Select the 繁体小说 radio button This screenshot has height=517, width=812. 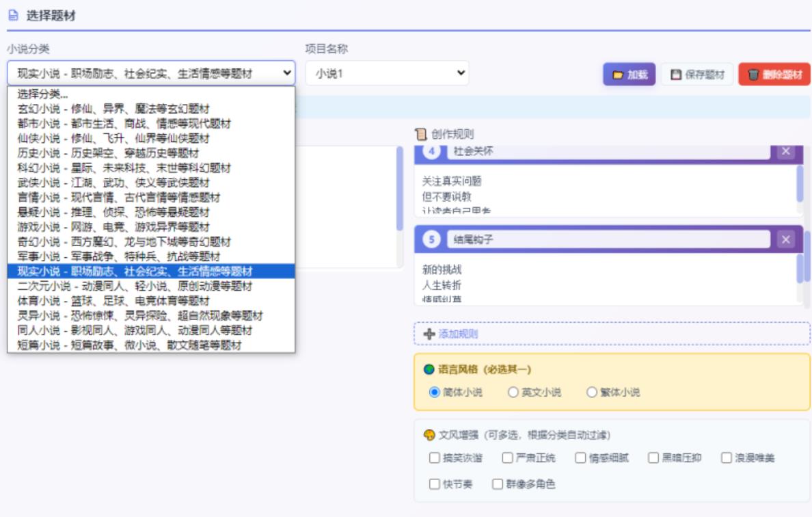[592, 393]
